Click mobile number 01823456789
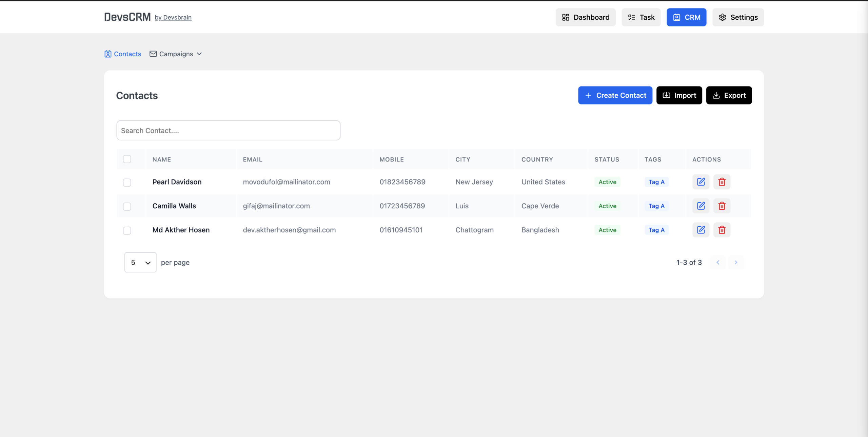 402,182
